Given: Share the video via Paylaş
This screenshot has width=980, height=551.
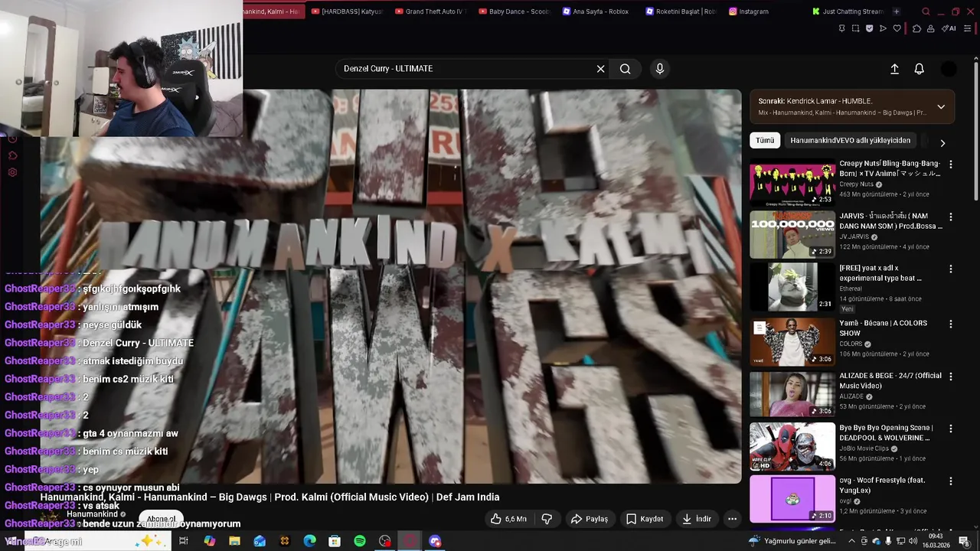Looking at the screenshot, I should click(590, 519).
